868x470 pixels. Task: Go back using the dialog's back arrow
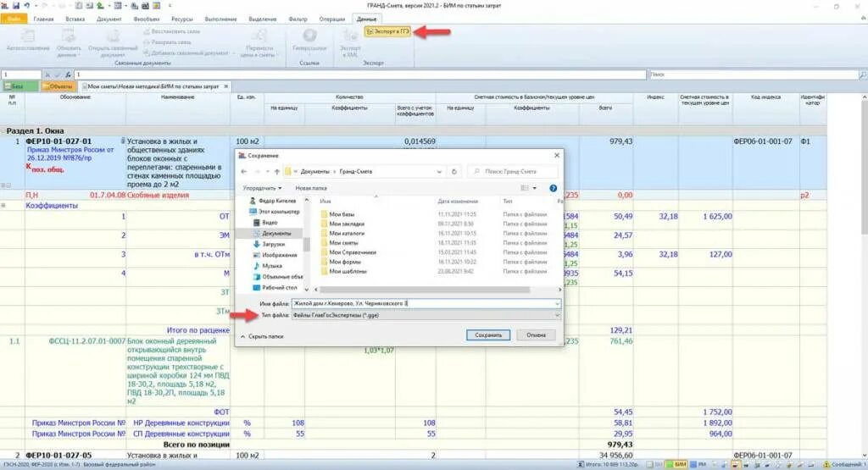click(244, 171)
